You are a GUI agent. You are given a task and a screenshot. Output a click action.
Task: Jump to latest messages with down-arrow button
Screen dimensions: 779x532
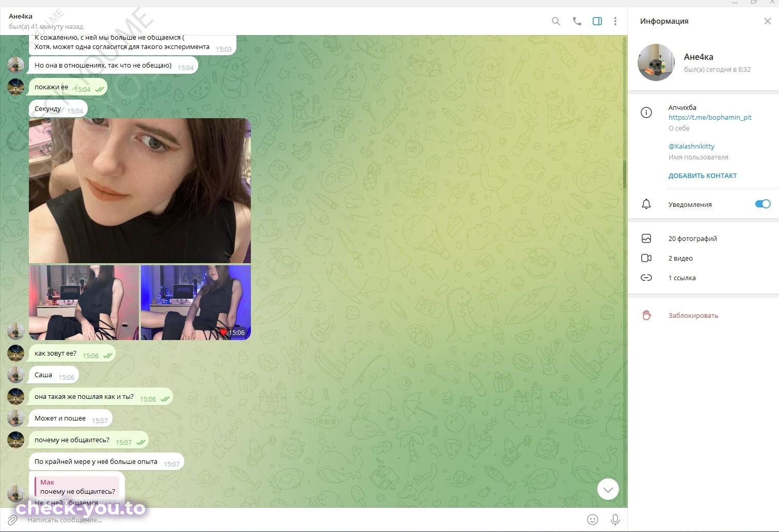[608, 489]
